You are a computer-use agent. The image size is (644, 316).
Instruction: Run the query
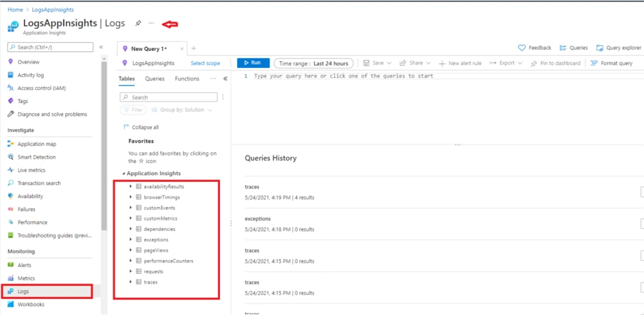click(x=253, y=63)
